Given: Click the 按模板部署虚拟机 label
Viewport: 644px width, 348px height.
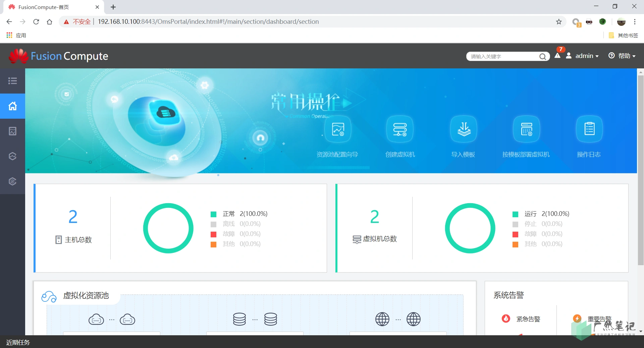Looking at the screenshot, I should pos(526,155).
